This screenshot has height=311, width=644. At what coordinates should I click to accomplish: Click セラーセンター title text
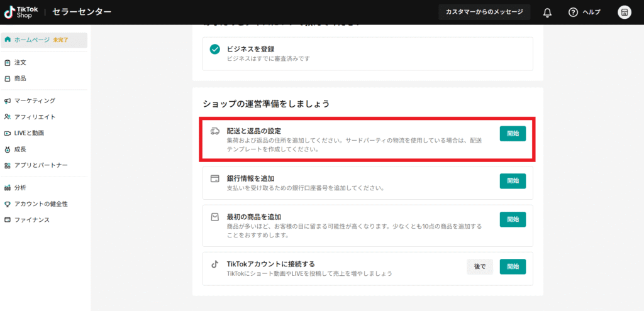click(82, 12)
